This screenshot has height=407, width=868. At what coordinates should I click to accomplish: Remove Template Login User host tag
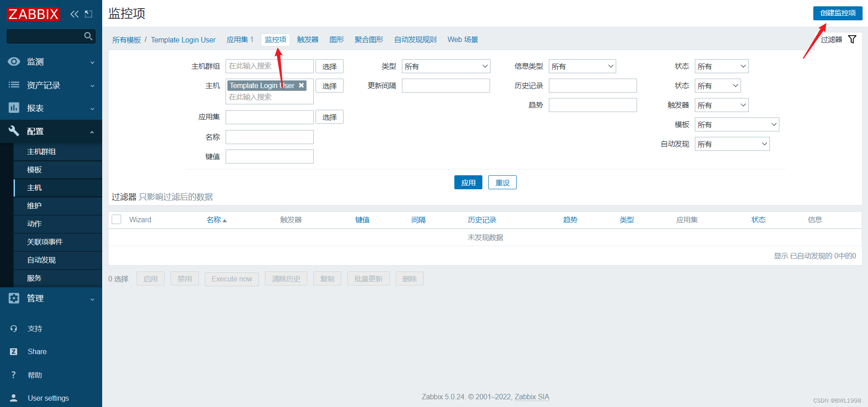click(301, 85)
